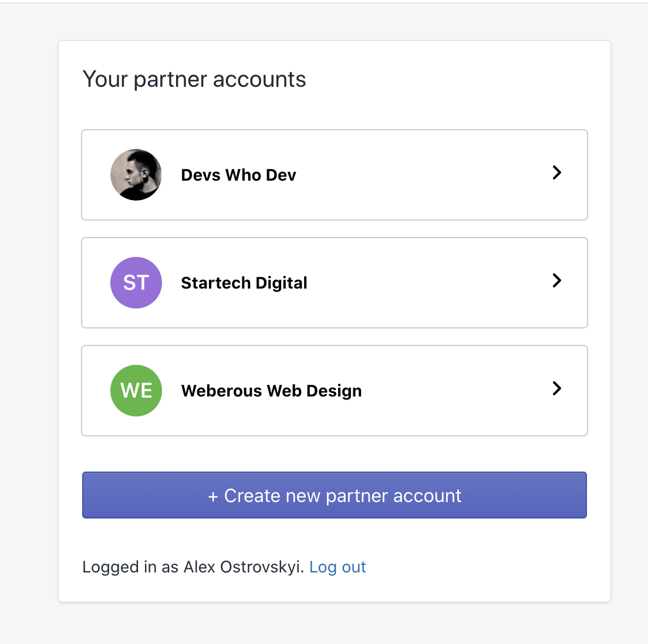648x644 pixels.
Task: Select the Weberous Web Design initials icon
Action: point(136,391)
